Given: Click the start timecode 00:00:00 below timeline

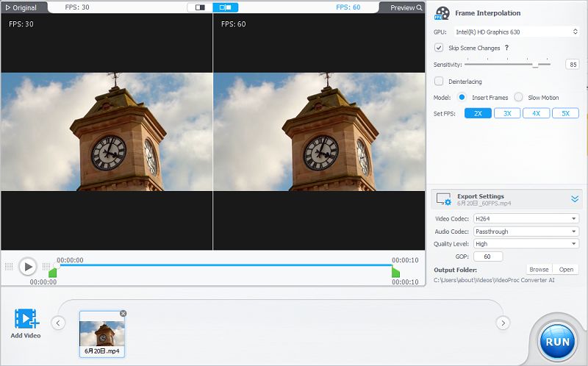Looking at the screenshot, I should [43, 282].
